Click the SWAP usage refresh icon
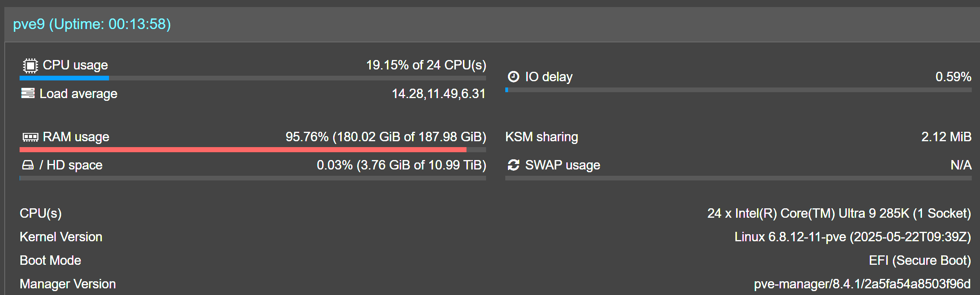The image size is (980, 295). coord(514,165)
